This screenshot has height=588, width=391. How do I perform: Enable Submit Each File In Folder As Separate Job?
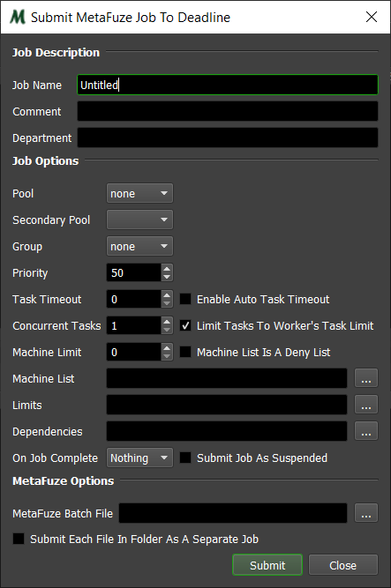(19, 539)
